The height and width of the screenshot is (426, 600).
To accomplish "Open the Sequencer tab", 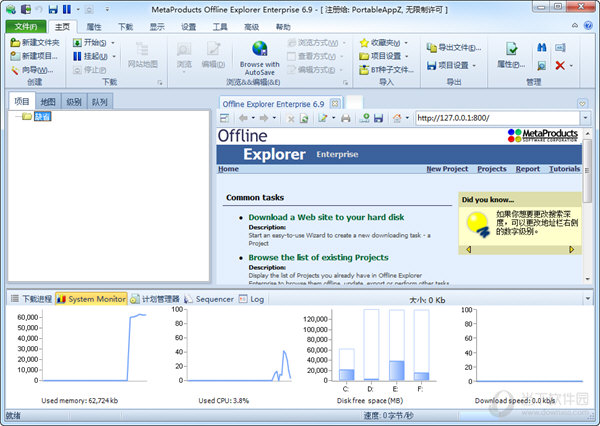I will pos(209,299).
